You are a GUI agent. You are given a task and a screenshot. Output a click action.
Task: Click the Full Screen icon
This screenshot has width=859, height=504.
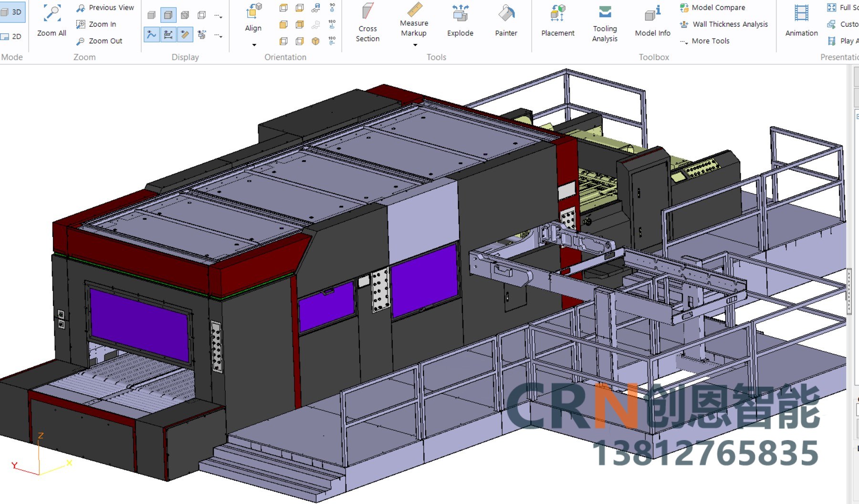pyautogui.click(x=832, y=8)
